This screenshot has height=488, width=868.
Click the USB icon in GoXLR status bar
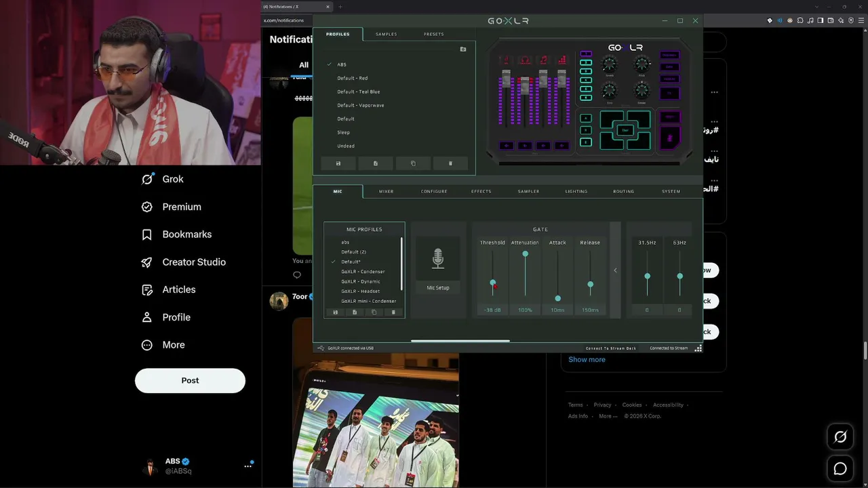pyautogui.click(x=320, y=348)
